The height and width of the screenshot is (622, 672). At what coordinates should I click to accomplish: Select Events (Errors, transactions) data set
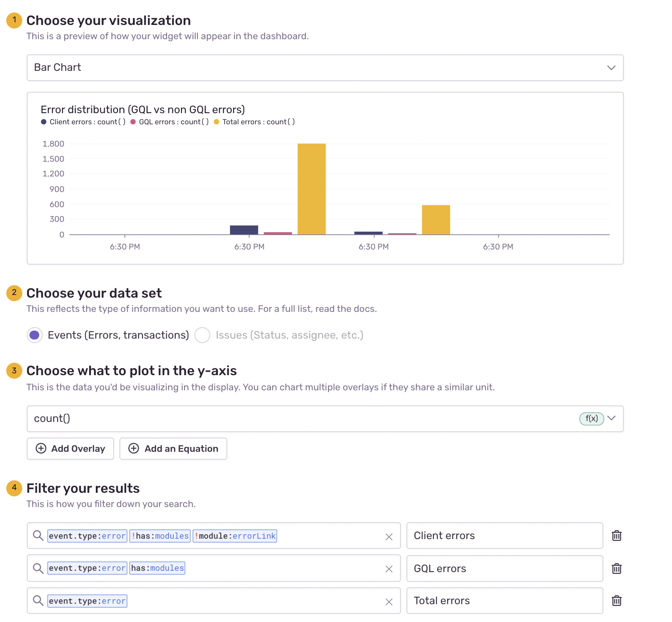coord(35,335)
